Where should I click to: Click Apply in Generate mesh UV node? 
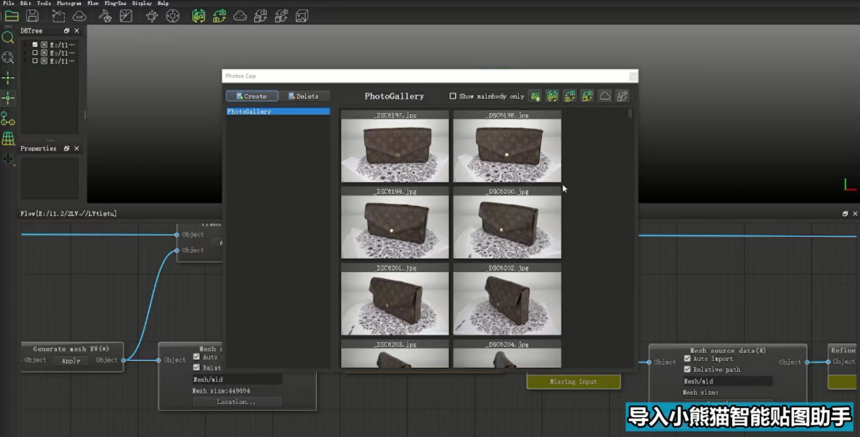tap(71, 361)
